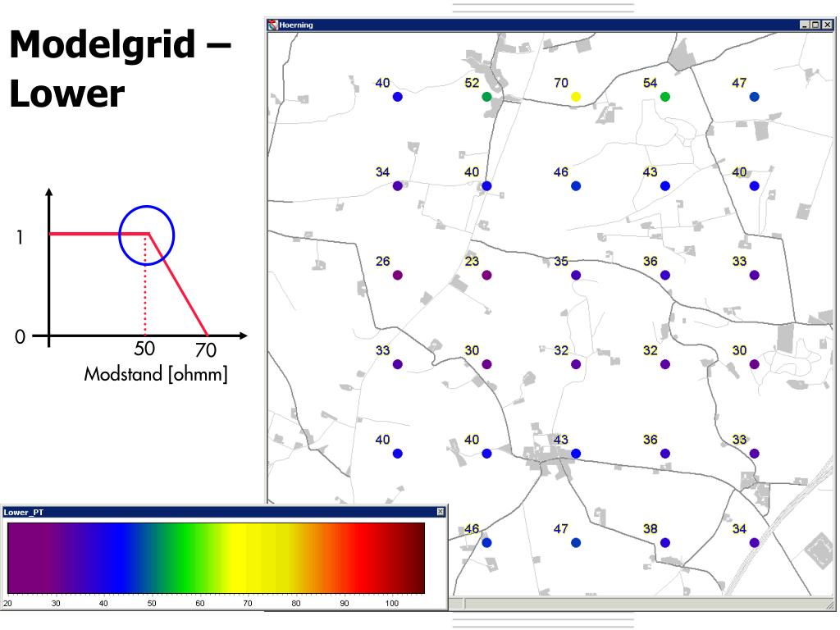The width and height of the screenshot is (840, 630).
Task: Click the 20 tick label in Lower_PT legend
Action: pos(7,603)
